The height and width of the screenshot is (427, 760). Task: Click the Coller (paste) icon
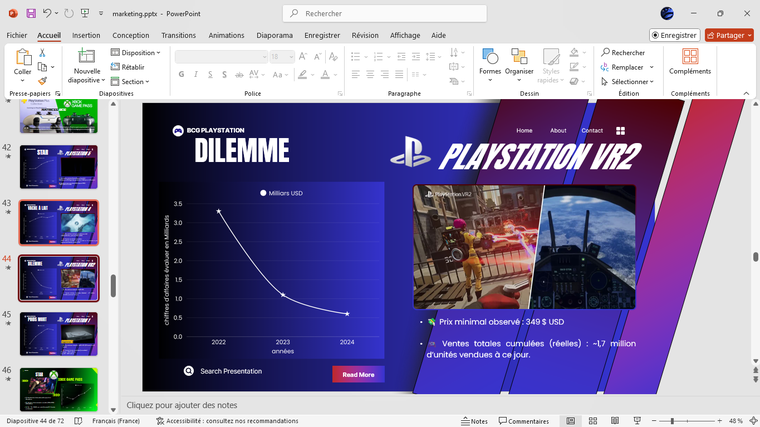click(x=22, y=57)
